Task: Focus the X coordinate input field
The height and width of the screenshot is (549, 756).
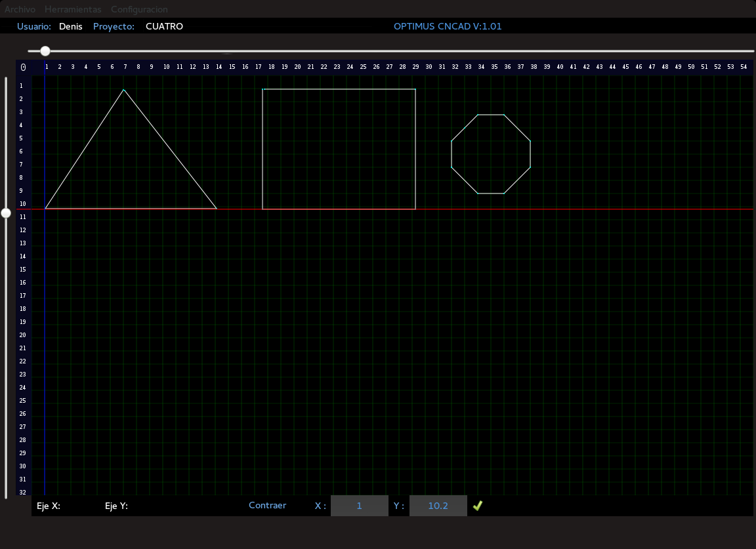Action: pyautogui.click(x=359, y=506)
